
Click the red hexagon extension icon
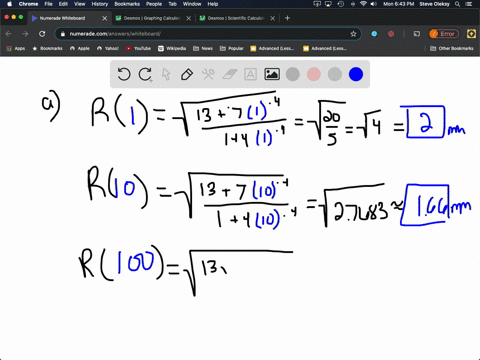391,34
